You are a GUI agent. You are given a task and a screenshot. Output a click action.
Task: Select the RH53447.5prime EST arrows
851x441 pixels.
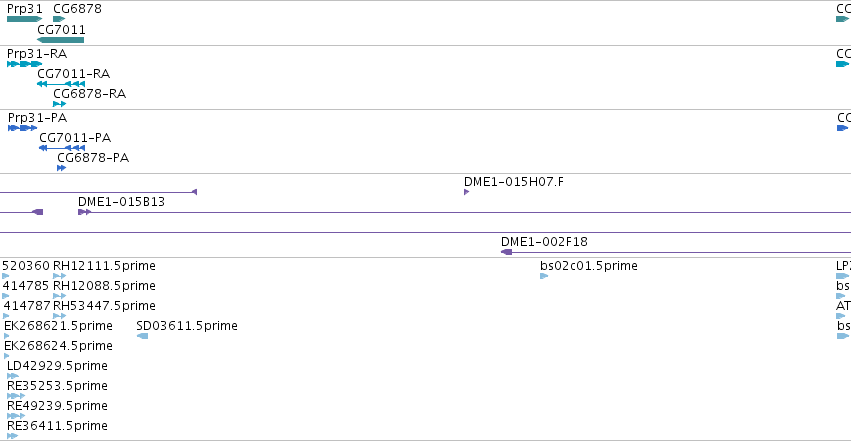pyautogui.click(x=59, y=316)
